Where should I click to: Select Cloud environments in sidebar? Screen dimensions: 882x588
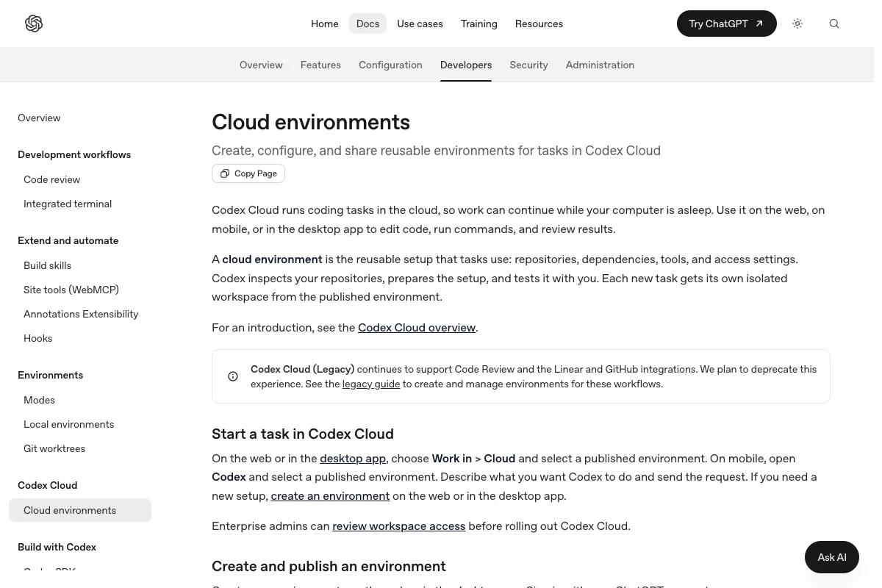(x=80, y=510)
